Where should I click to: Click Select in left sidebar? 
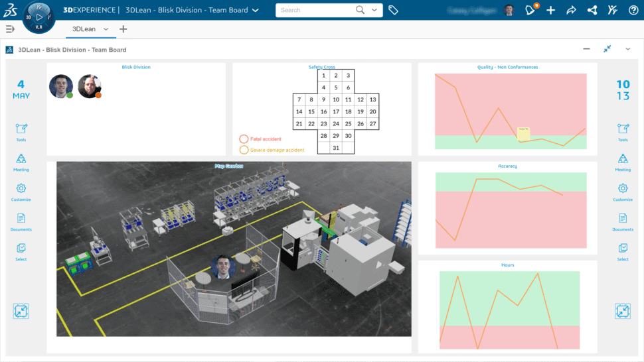(21, 252)
